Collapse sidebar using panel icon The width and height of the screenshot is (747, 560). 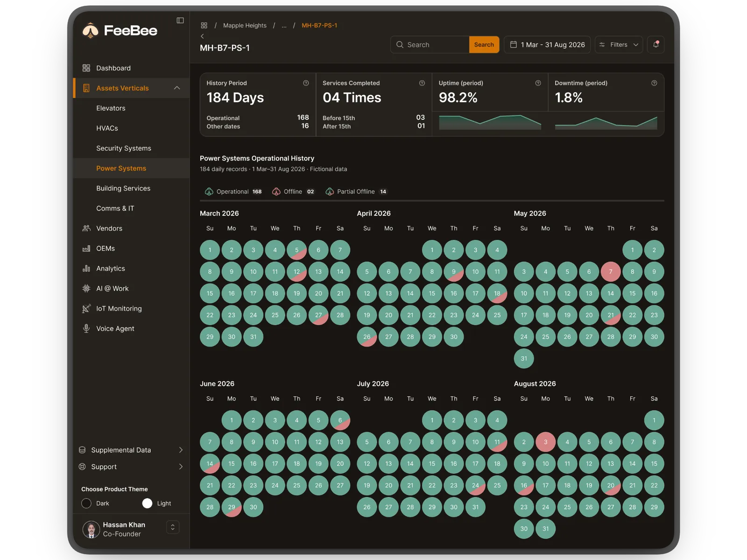point(180,21)
